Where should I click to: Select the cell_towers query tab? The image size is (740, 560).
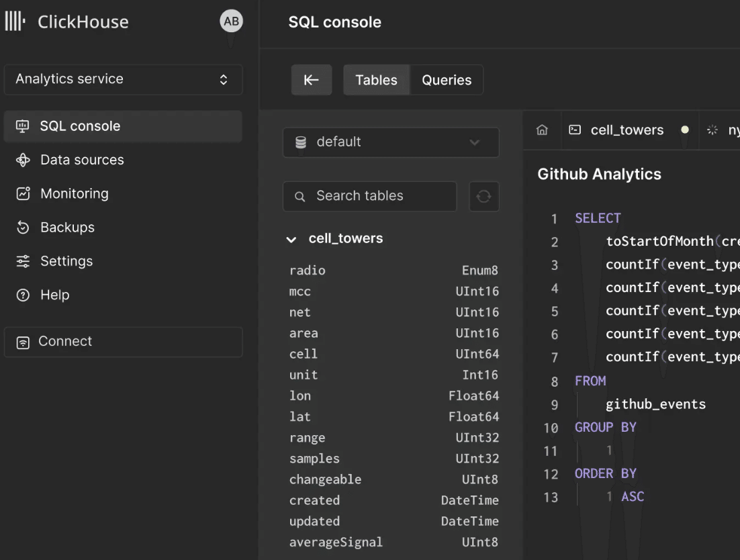(x=627, y=130)
